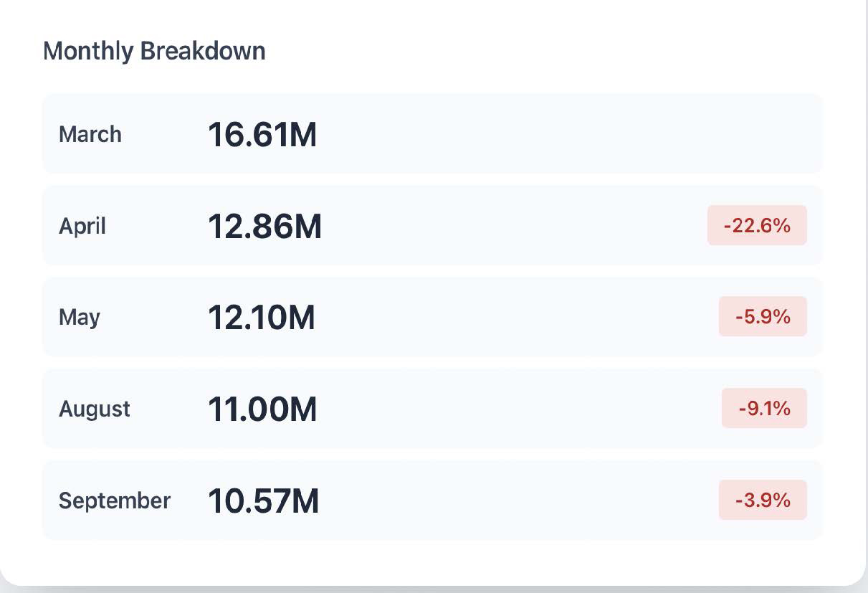The width and height of the screenshot is (868, 593).
Task: Click the May month label
Action: click(80, 317)
